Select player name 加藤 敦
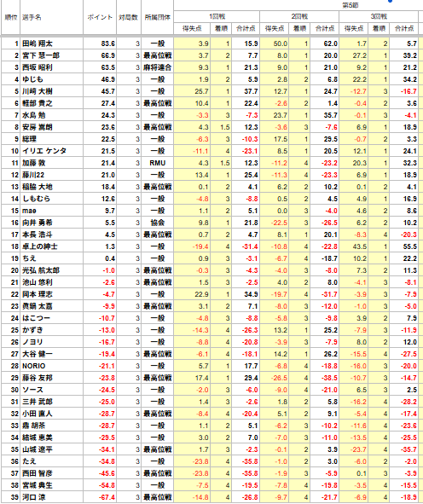This screenshot has height=504, width=423. pyautogui.click(x=34, y=163)
